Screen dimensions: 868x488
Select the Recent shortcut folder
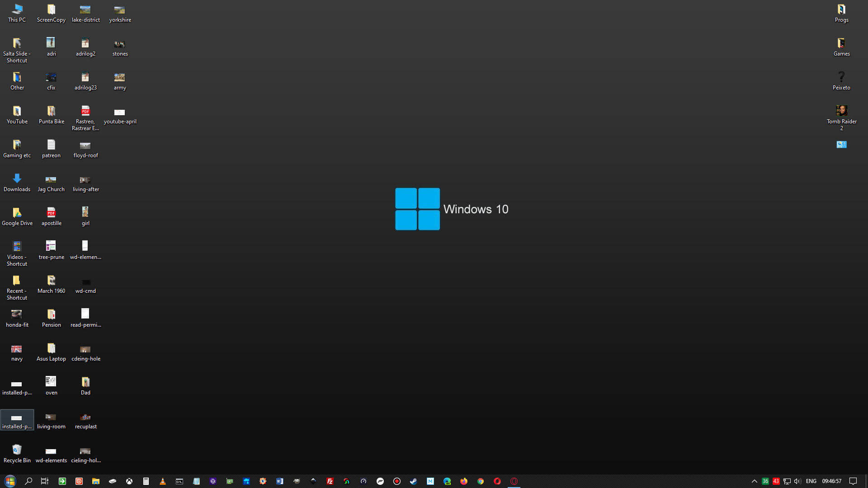(x=17, y=287)
